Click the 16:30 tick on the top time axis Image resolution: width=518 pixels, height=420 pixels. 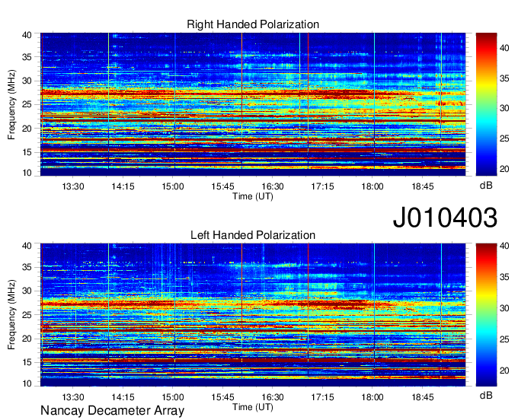point(273,186)
